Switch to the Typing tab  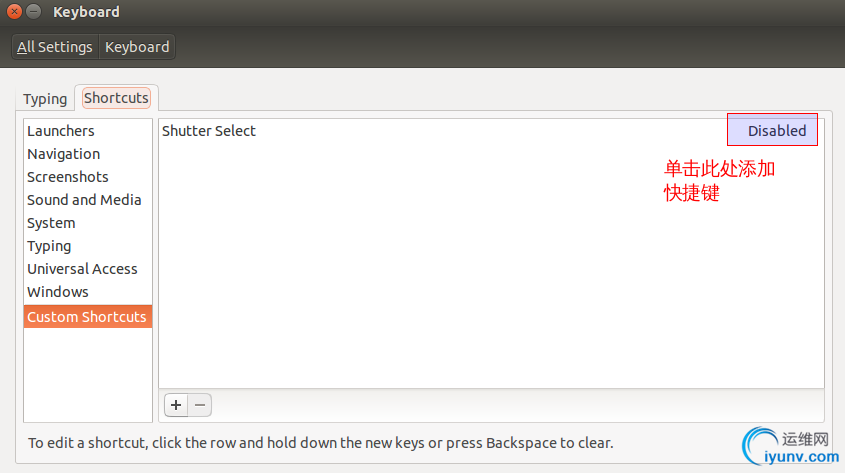(45, 99)
